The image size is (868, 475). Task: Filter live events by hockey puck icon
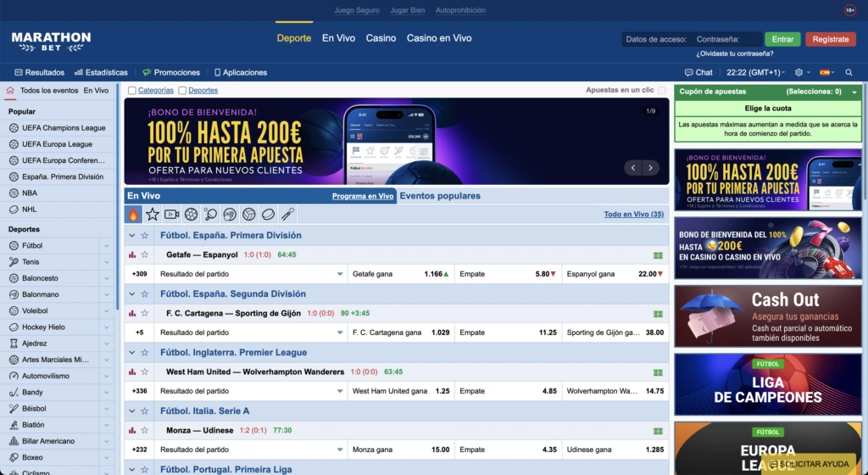[x=268, y=215]
